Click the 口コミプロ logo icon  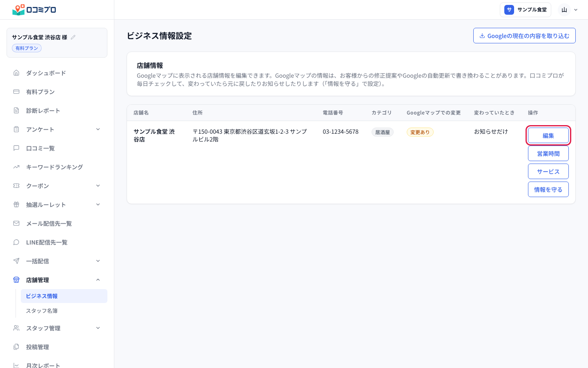19,10
